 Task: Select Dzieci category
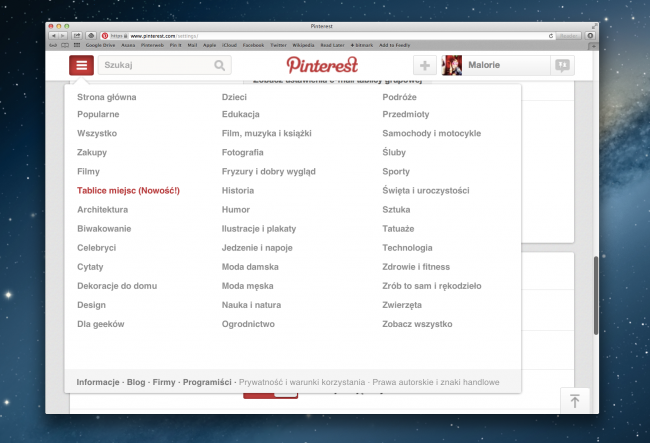coord(234,97)
